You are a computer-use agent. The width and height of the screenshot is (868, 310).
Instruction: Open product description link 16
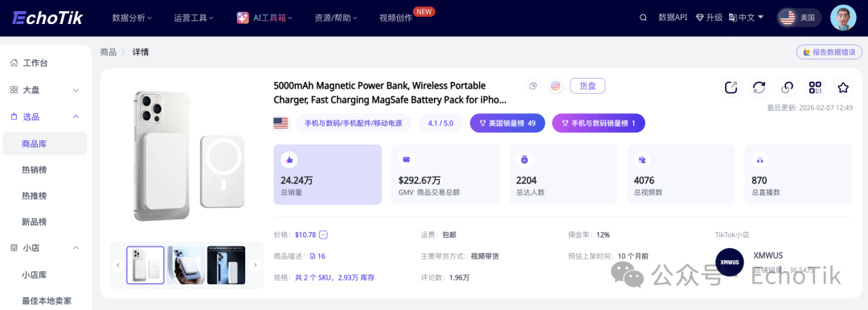tap(317, 256)
